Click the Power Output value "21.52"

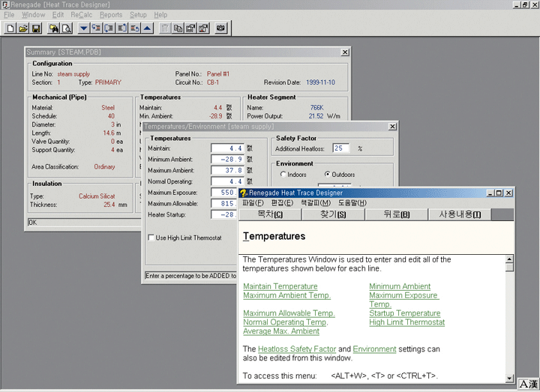tap(316, 116)
